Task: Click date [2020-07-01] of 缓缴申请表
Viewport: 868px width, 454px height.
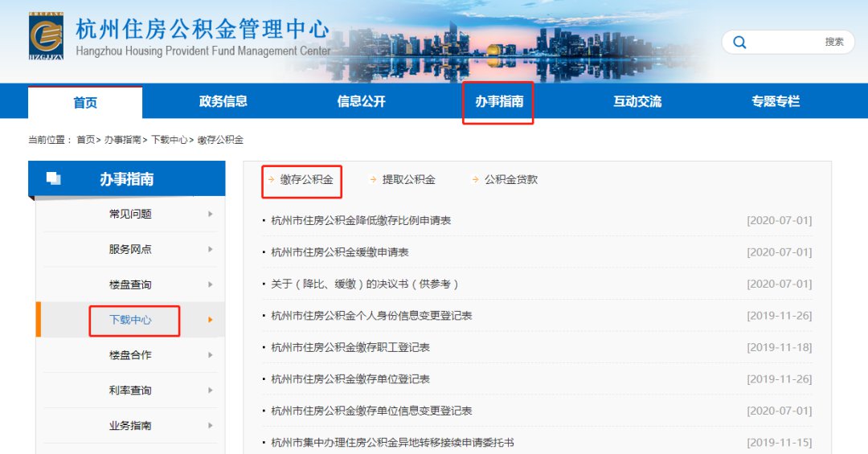Action: click(780, 252)
